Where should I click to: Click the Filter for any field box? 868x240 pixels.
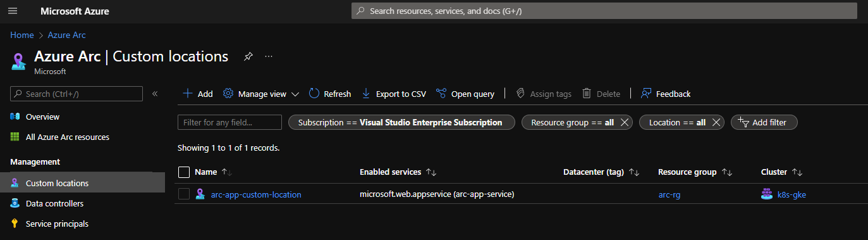[230, 122]
